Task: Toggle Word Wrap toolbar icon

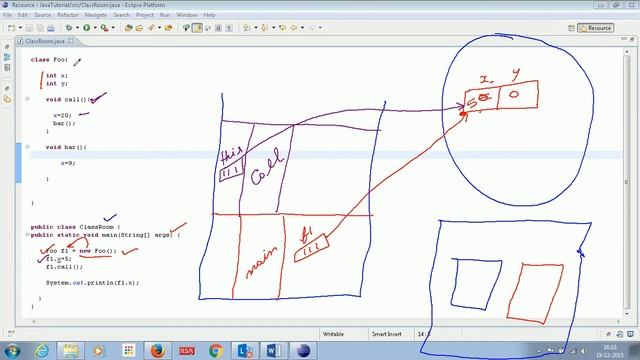Action: [x=208, y=28]
